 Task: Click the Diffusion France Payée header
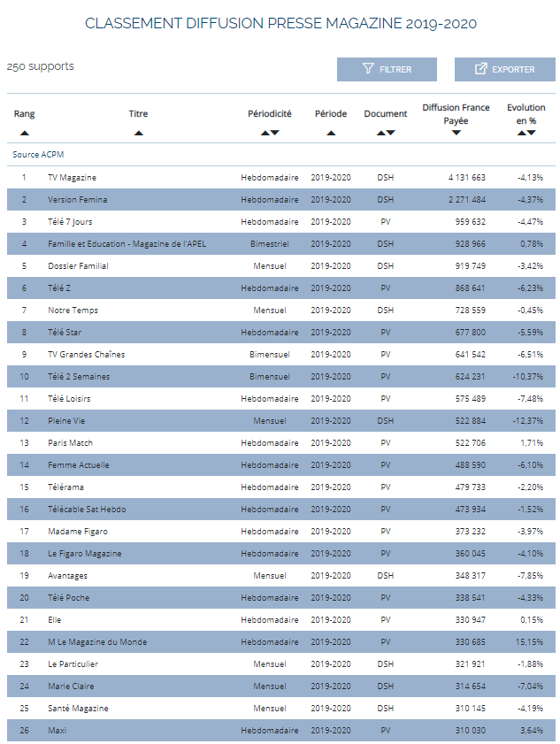tap(456, 114)
